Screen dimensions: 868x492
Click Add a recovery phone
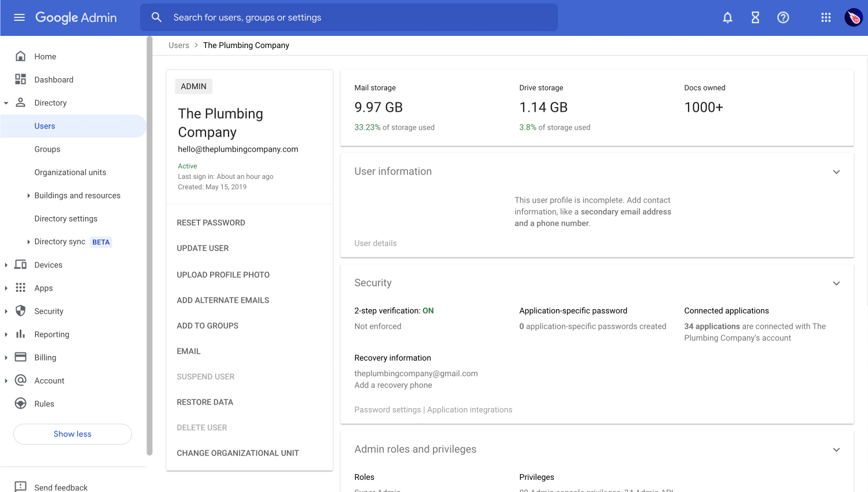coord(393,385)
